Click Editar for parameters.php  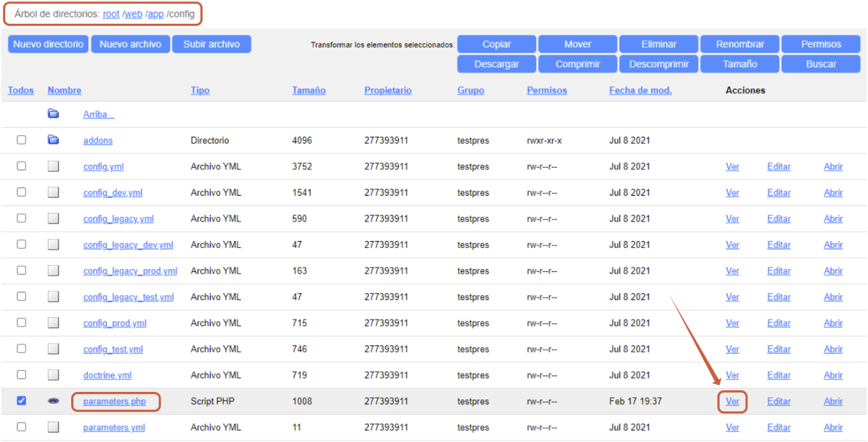coord(779,401)
